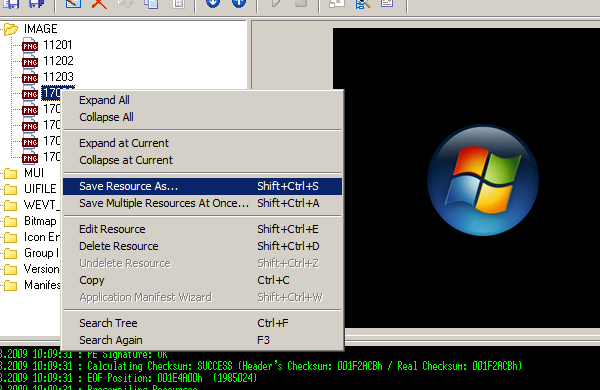Select Expand at Current menu entry
Screen dimensions: 600x390
click(202, 143)
